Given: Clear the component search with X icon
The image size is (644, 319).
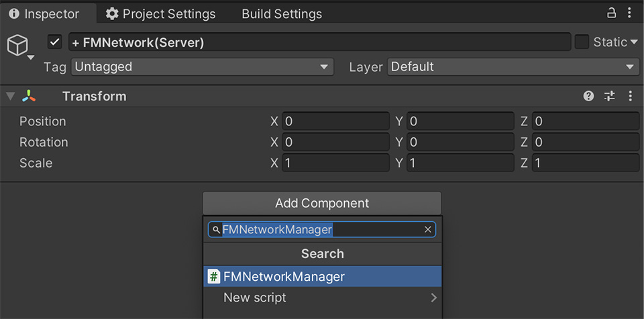Looking at the screenshot, I should (x=427, y=230).
